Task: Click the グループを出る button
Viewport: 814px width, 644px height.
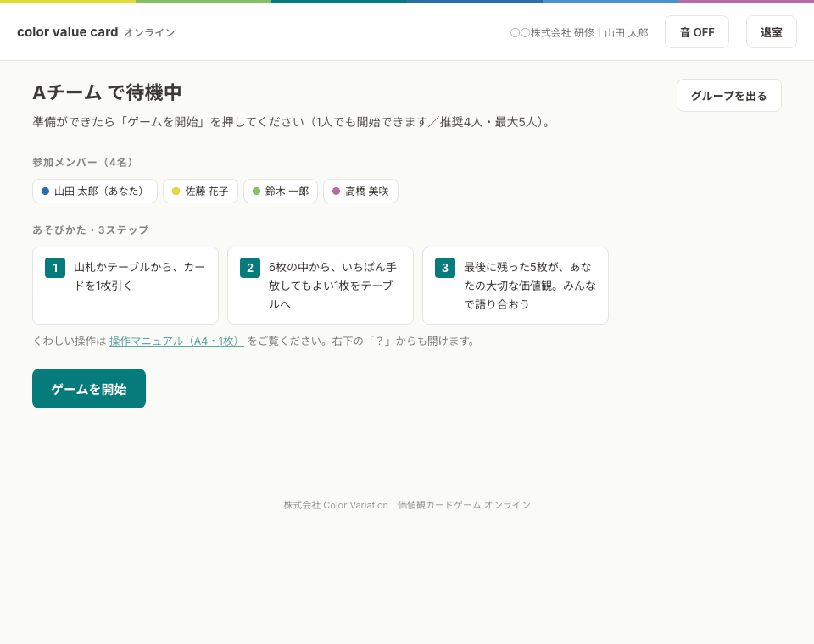Action: 729,96
